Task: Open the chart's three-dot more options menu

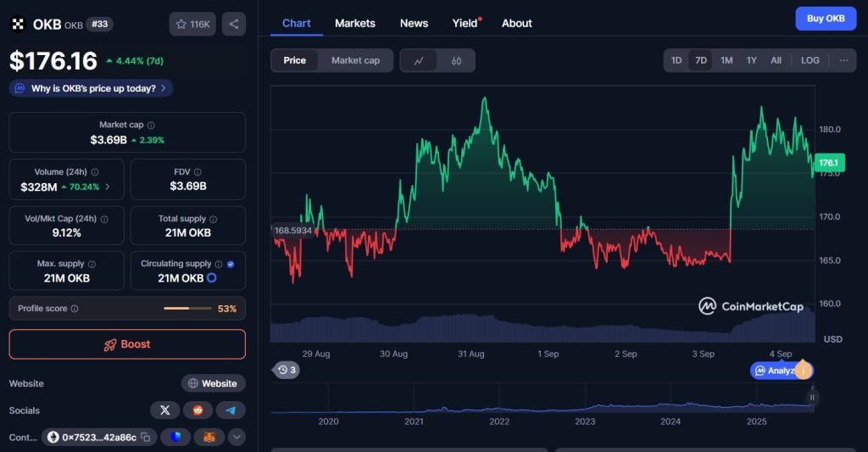Action: 843,60
